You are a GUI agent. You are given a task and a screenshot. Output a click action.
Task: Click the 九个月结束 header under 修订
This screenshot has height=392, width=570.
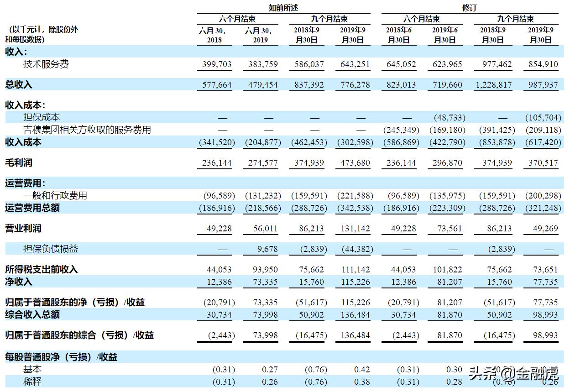click(515, 19)
